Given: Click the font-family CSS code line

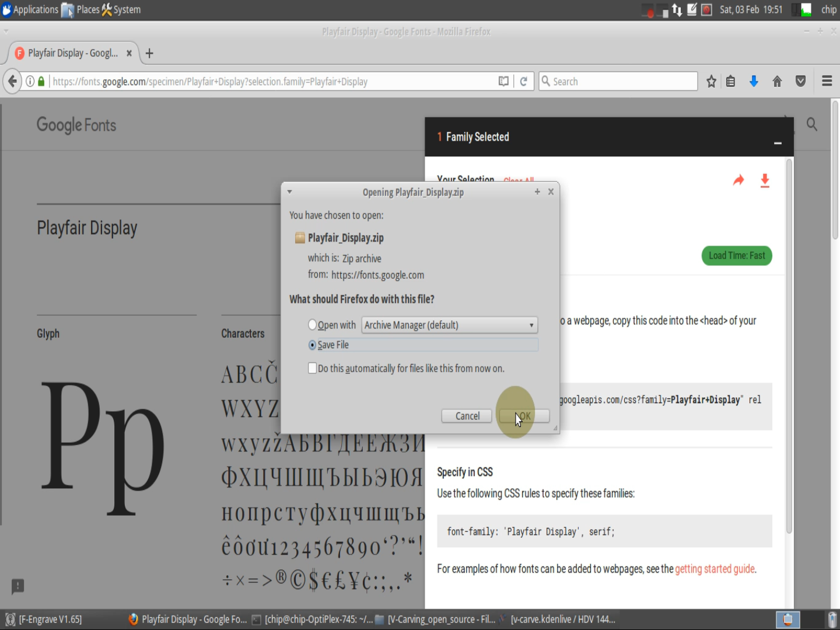Looking at the screenshot, I should tap(531, 531).
